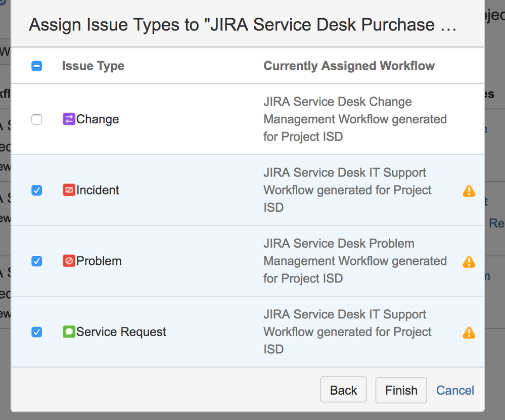The image size is (505, 420).
Task: Click the green Service Request icon
Action: pos(69,332)
